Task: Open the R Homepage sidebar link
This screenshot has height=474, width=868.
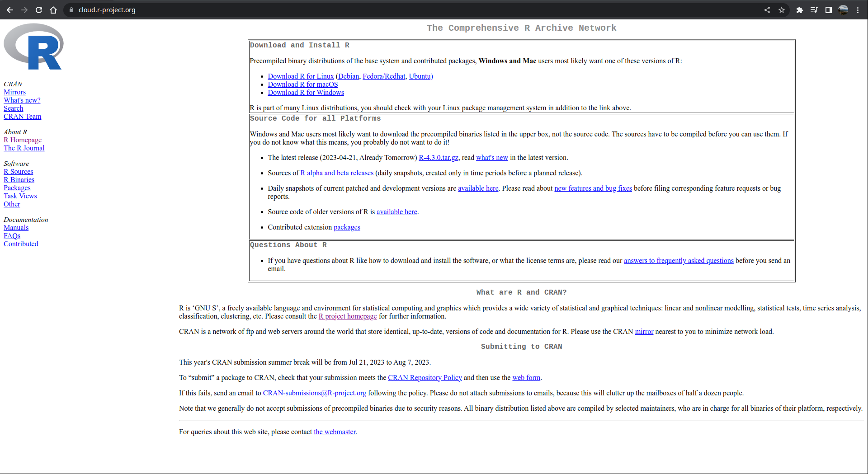Action: [23, 140]
